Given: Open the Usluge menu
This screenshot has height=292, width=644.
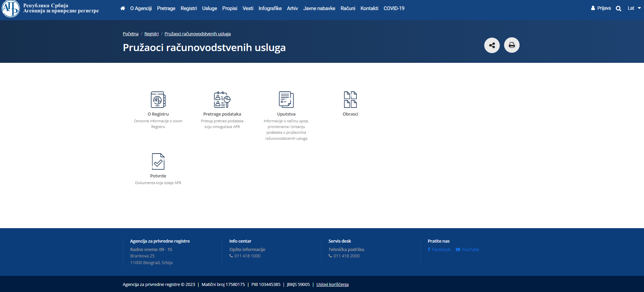Looking at the screenshot, I should pos(210,8).
